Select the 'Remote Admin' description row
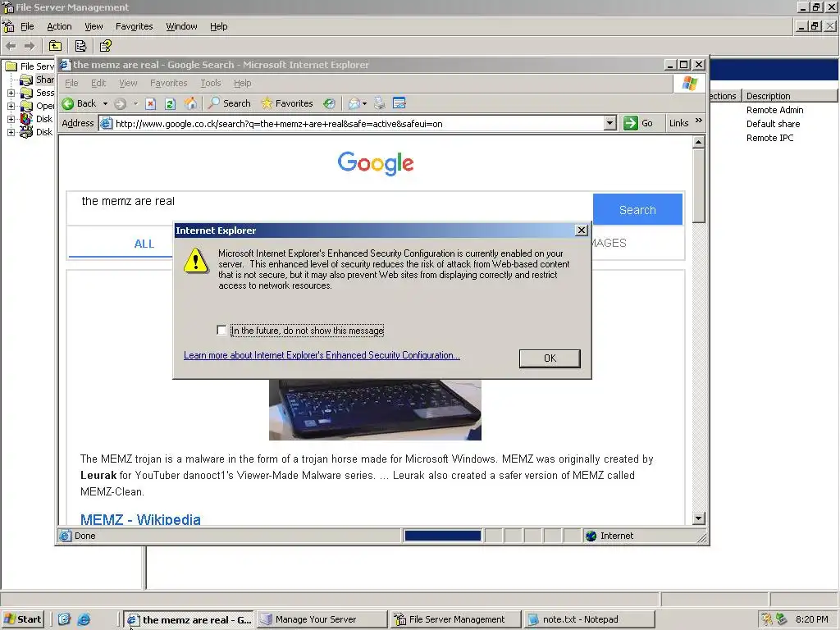 pyautogui.click(x=774, y=110)
